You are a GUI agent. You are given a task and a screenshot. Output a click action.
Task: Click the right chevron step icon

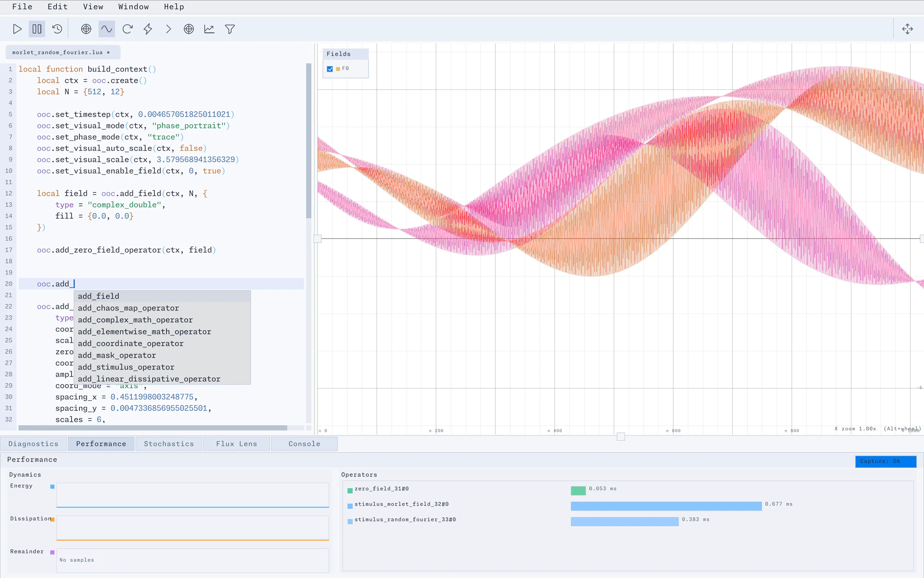[168, 29]
